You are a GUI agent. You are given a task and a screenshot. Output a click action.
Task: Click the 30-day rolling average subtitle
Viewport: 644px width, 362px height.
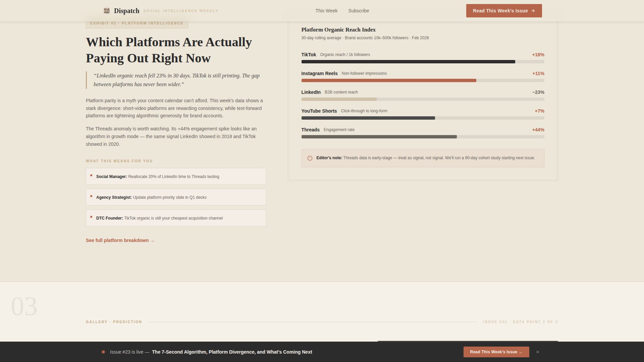tap(365, 38)
